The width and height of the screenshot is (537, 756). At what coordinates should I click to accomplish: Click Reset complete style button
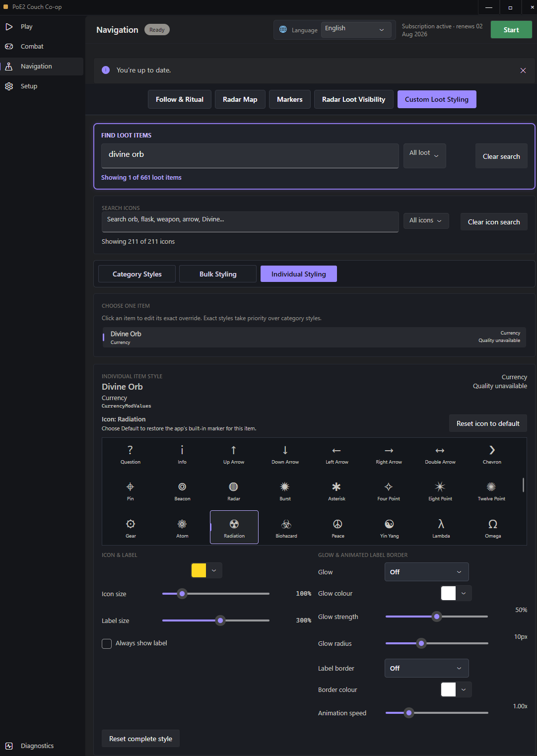[x=140, y=739]
